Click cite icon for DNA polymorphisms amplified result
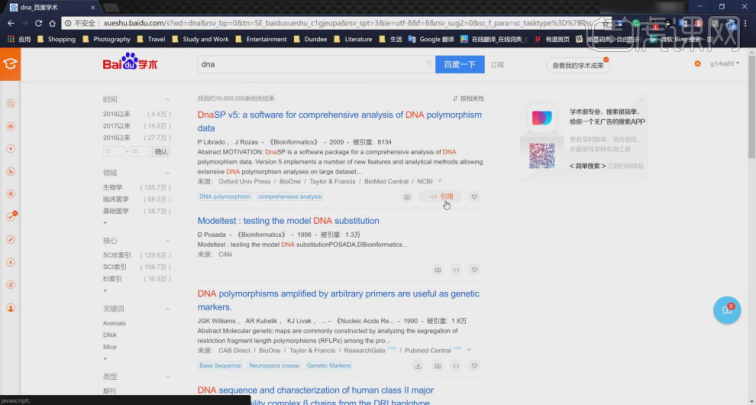The width and height of the screenshot is (756, 405). click(456, 366)
